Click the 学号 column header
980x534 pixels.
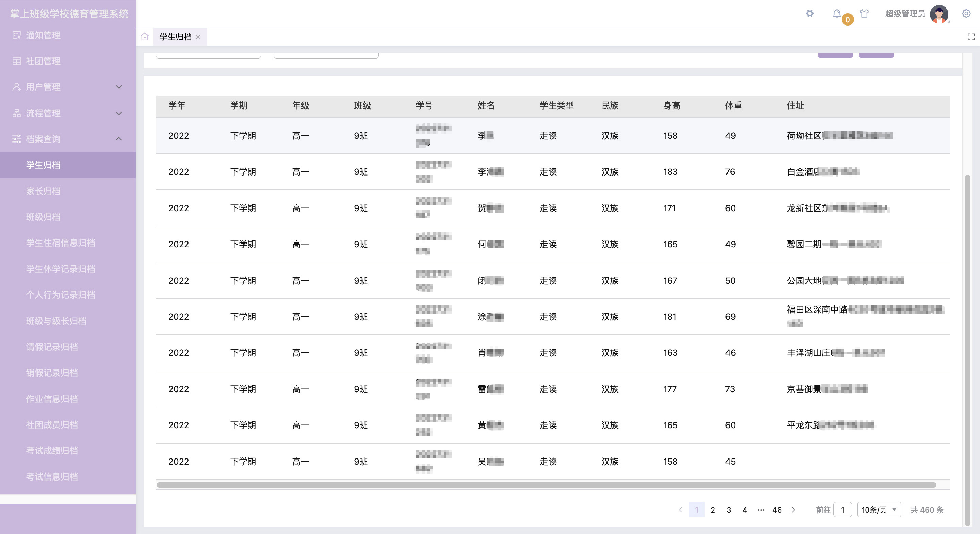[x=424, y=106]
